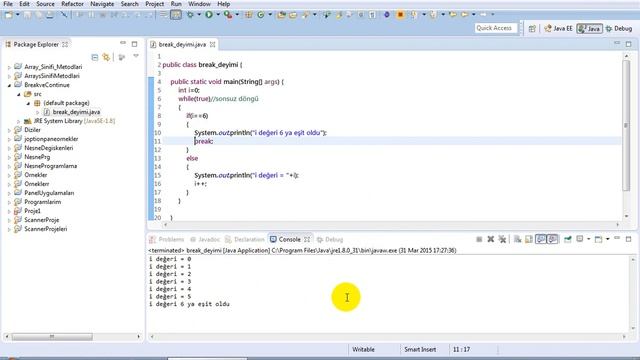The image size is (640, 360).
Task: Select the Programlarim project
Action: [42, 202]
